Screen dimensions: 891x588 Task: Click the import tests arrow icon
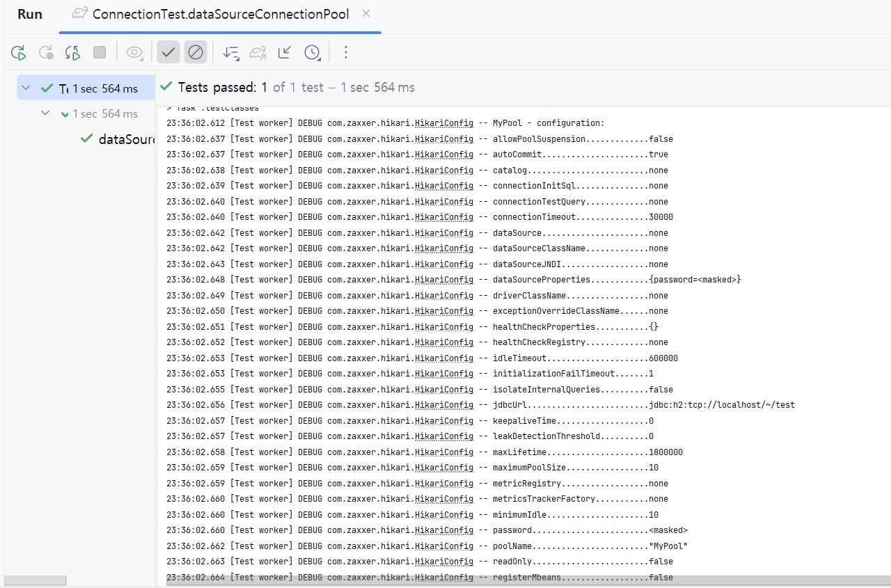tap(285, 52)
